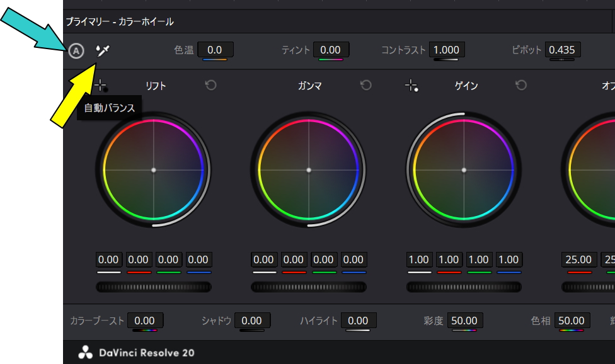
Task: Click the Gain master wheel slider
Action: point(464,287)
